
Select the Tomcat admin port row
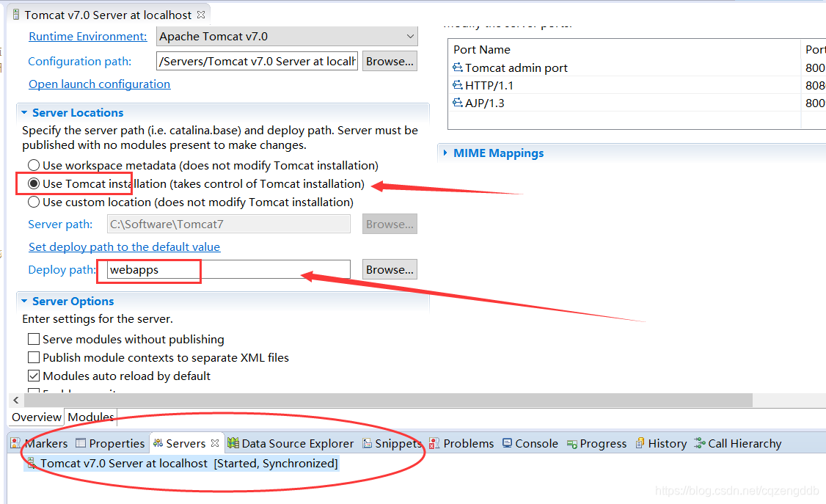coord(637,67)
